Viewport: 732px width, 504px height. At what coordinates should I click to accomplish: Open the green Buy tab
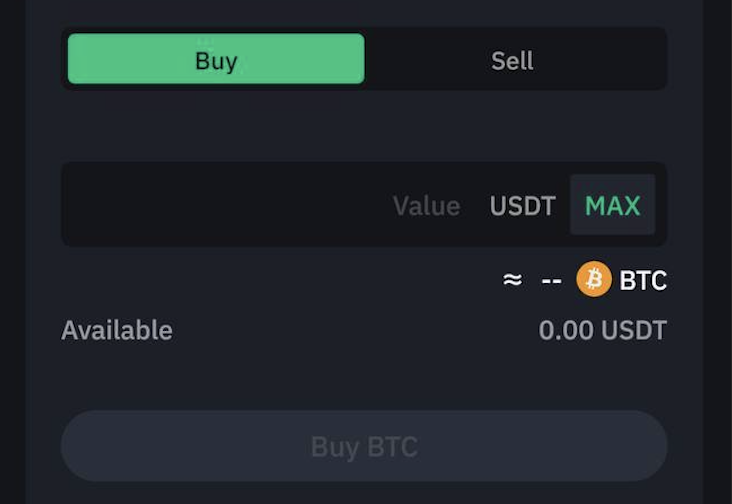(216, 59)
